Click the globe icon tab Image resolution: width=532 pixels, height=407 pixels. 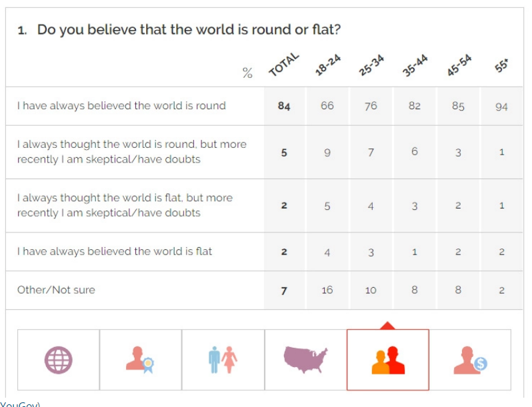pos(58,360)
